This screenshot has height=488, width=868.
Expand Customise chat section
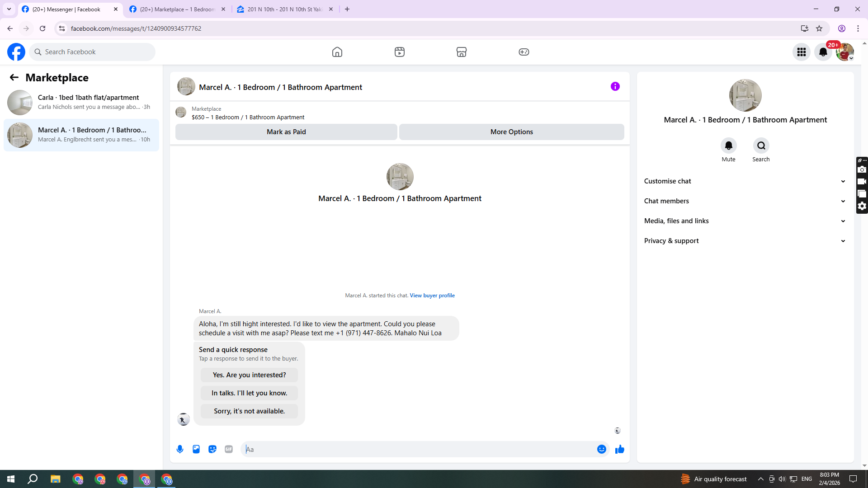point(745,181)
